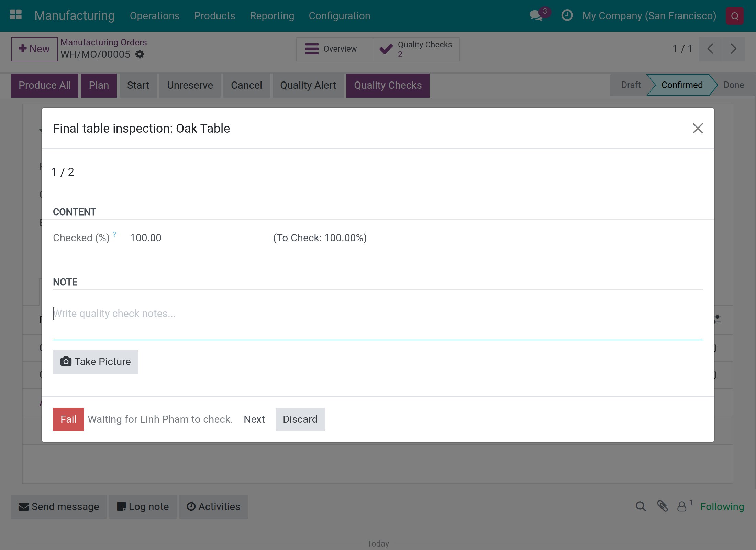Open the Quality Checks 2 smart button
The image size is (756, 550).
click(416, 49)
